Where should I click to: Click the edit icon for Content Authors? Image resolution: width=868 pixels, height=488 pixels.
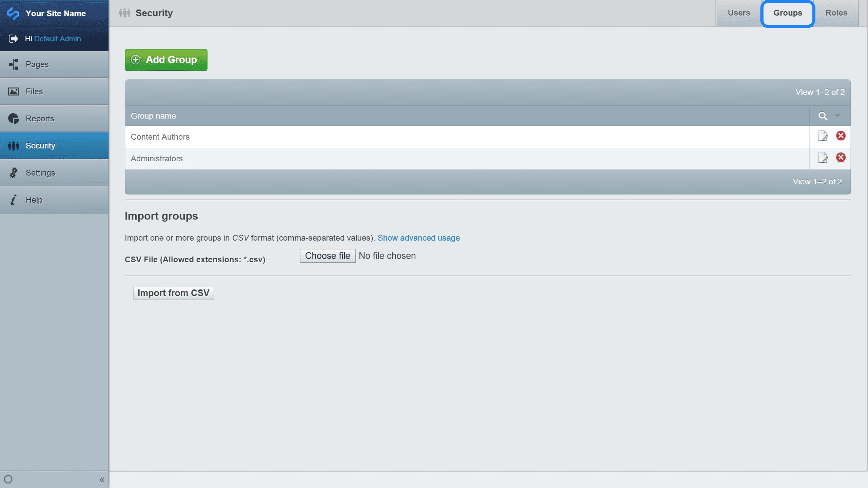click(823, 136)
